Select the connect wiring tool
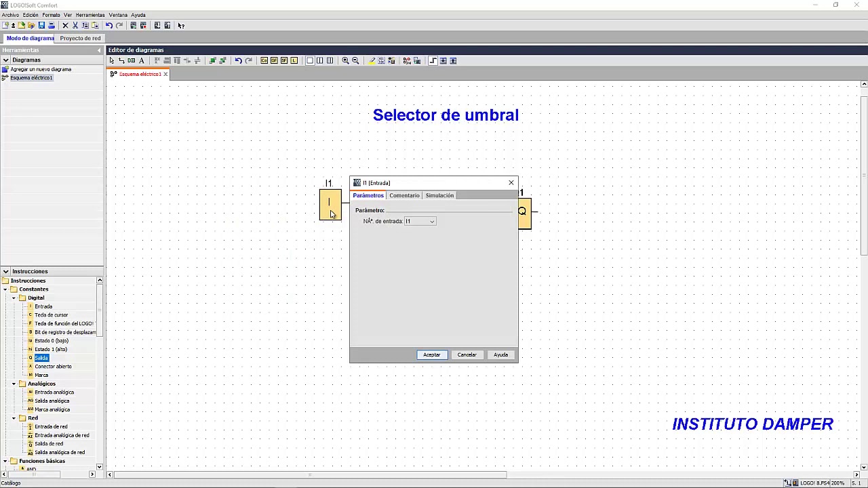This screenshot has width=868, height=488. click(121, 60)
